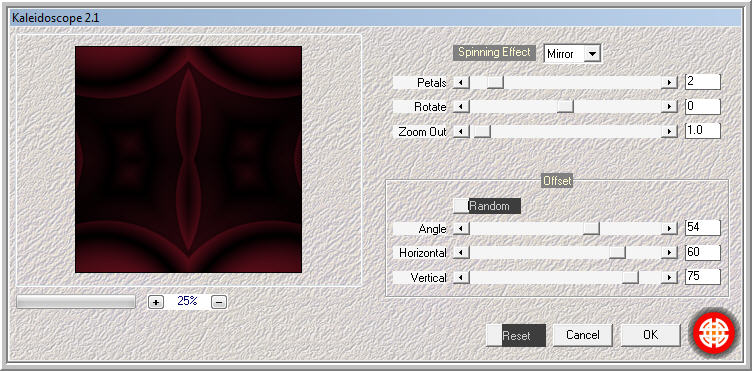
Task: Click the Spinning Effect label
Action: pyautogui.click(x=494, y=52)
